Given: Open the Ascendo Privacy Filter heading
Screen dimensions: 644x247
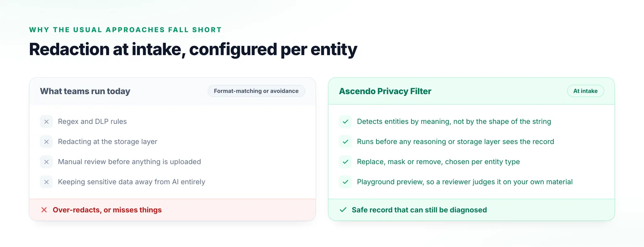Looking at the screenshot, I should click(385, 91).
